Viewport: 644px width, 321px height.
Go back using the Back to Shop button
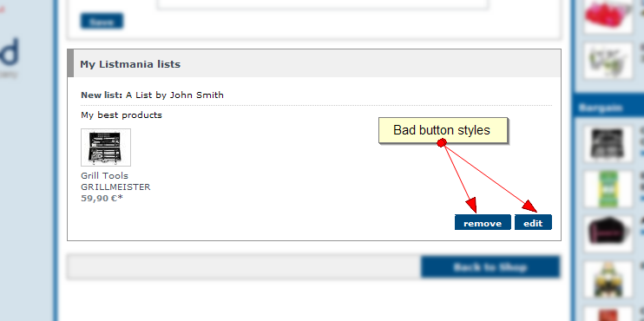[x=490, y=267]
